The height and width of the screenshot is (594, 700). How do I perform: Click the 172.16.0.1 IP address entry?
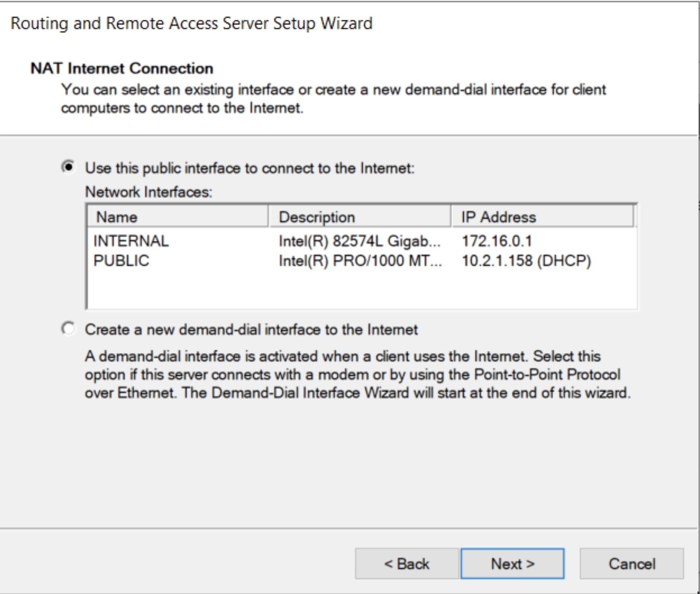pos(496,241)
